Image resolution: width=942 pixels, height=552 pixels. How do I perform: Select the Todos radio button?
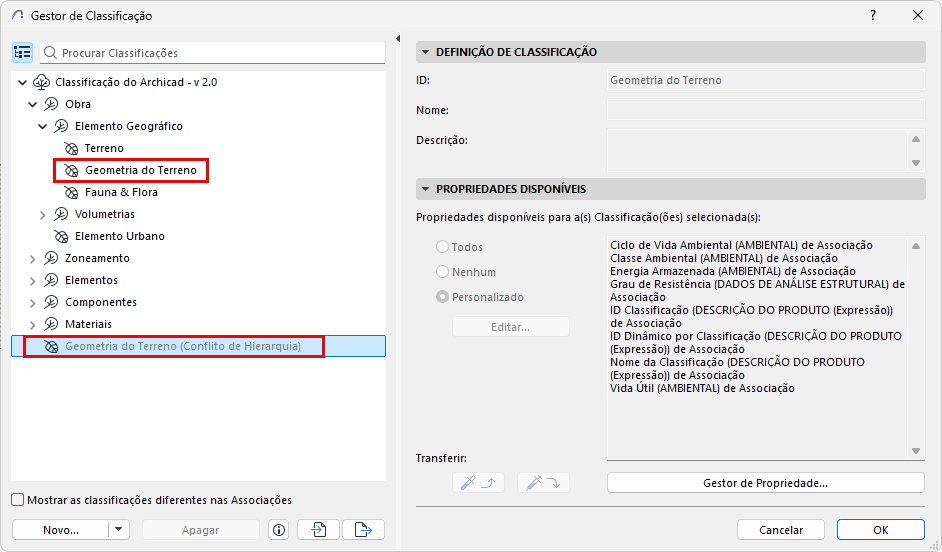pyautogui.click(x=443, y=247)
